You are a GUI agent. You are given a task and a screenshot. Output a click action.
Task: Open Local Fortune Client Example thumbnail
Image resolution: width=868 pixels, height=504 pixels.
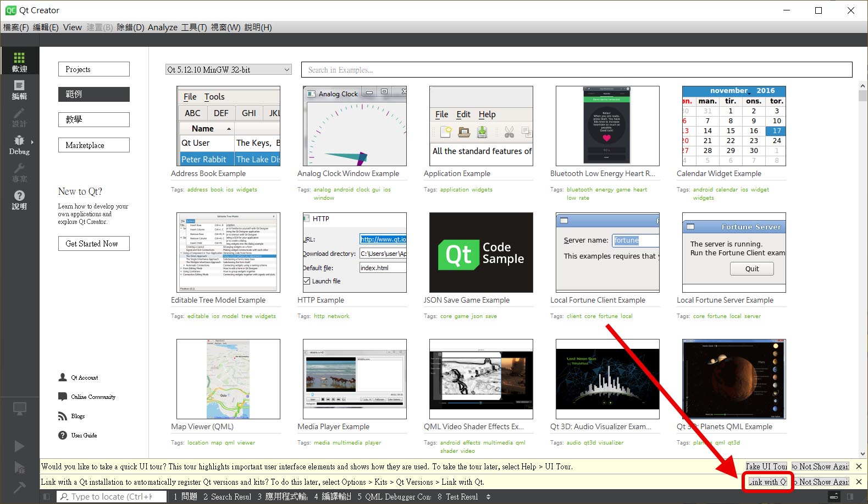click(607, 253)
